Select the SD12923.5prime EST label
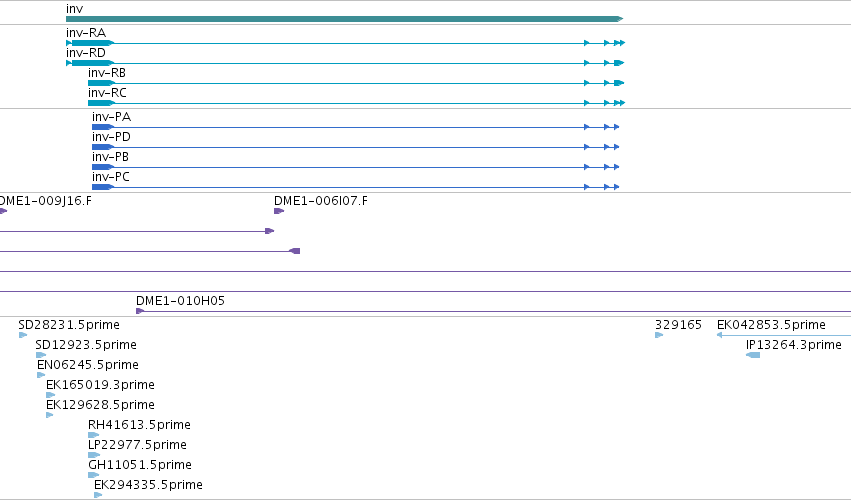 tap(86, 345)
